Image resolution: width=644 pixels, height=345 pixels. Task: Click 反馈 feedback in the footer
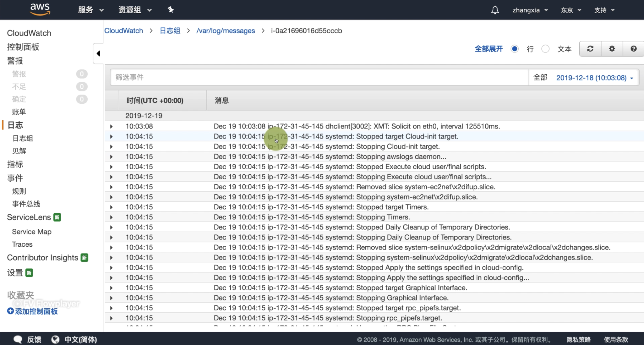(x=34, y=339)
